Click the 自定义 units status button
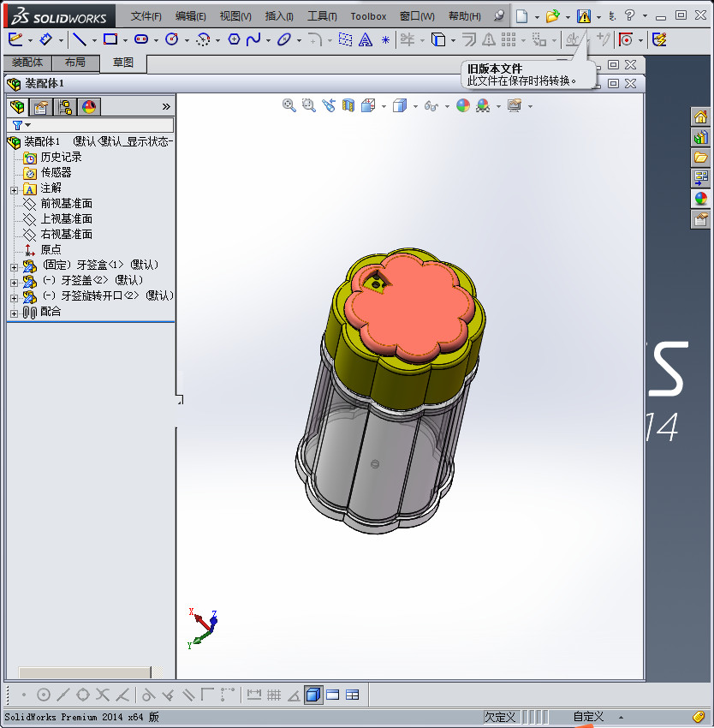This screenshot has height=728, width=714. (588, 716)
